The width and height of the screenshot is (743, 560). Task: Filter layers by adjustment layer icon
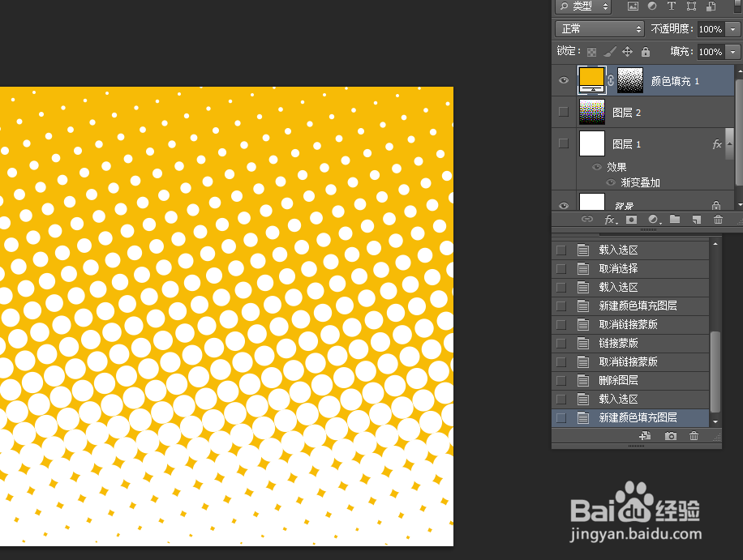[x=652, y=6]
